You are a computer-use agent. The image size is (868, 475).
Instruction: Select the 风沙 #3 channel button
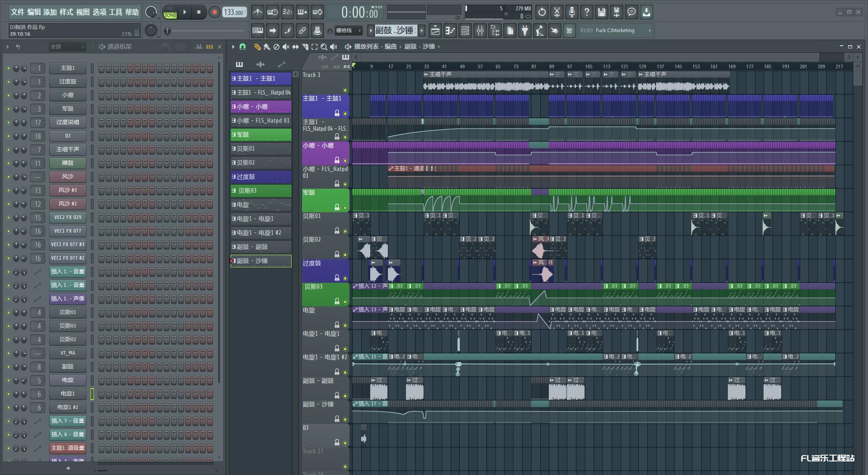[68, 190]
